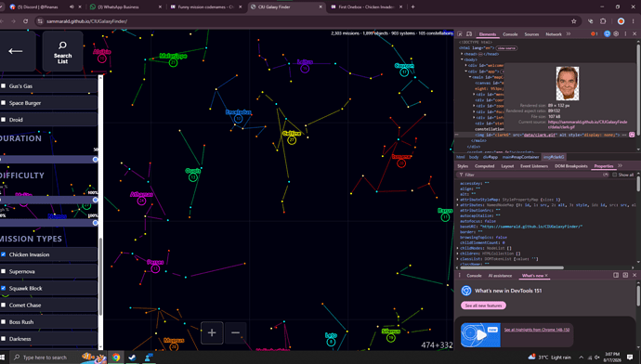Click See all new features button
The width and height of the screenshot is (641, 364).
click(x=483, y=305)
